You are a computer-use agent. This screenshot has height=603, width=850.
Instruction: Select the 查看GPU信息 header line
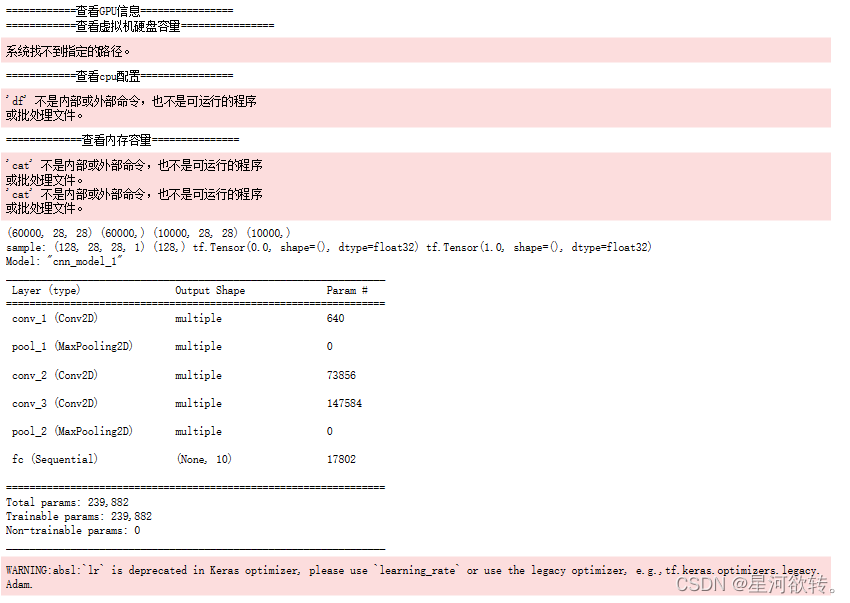click(118, 10)
